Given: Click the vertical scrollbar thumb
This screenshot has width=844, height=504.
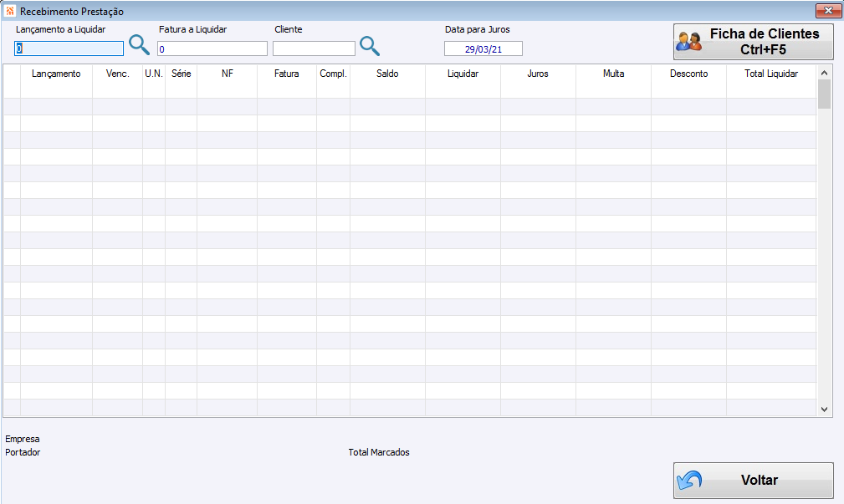Looking at the screenshot, I should [x=824, y=94].
